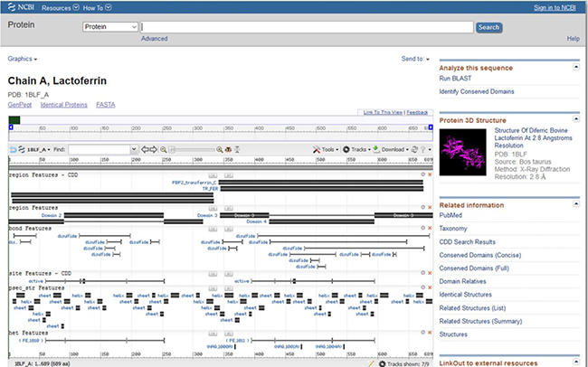Close the region Features - CDD track

430,174
